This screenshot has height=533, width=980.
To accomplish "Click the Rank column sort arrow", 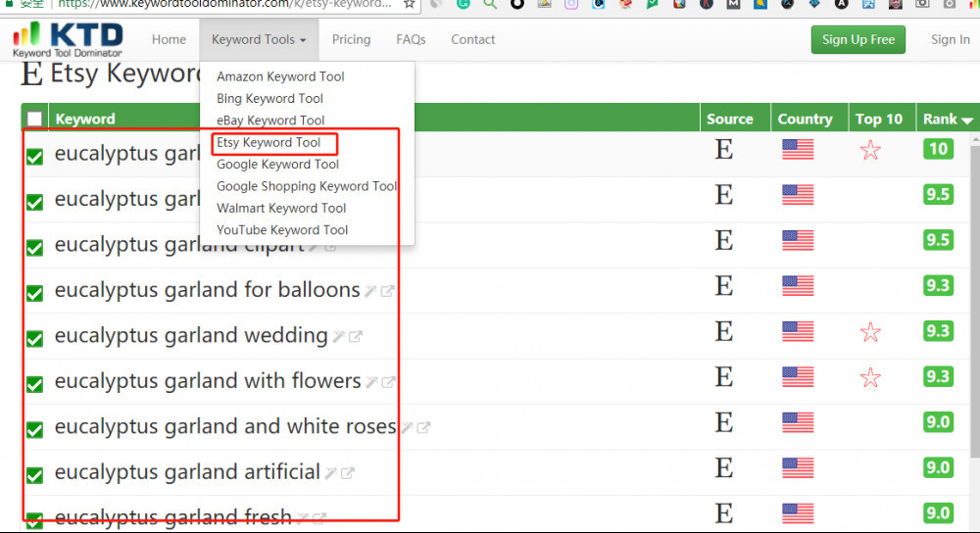I will coord(967,120).
